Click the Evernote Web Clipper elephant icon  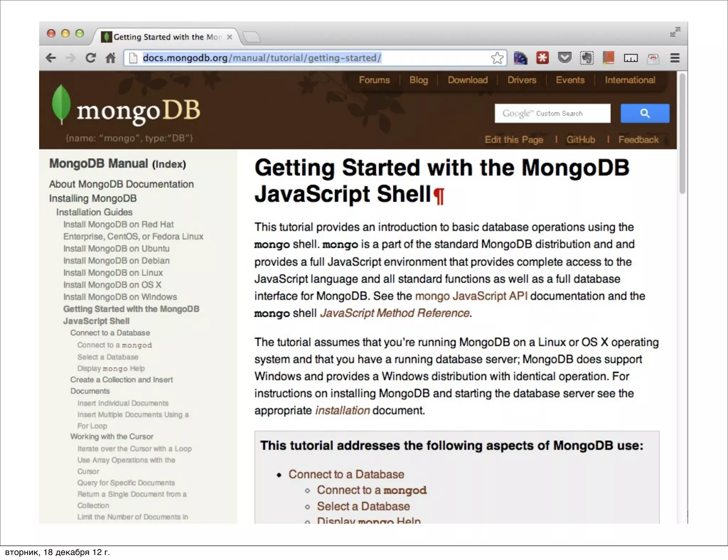point(587,58)
